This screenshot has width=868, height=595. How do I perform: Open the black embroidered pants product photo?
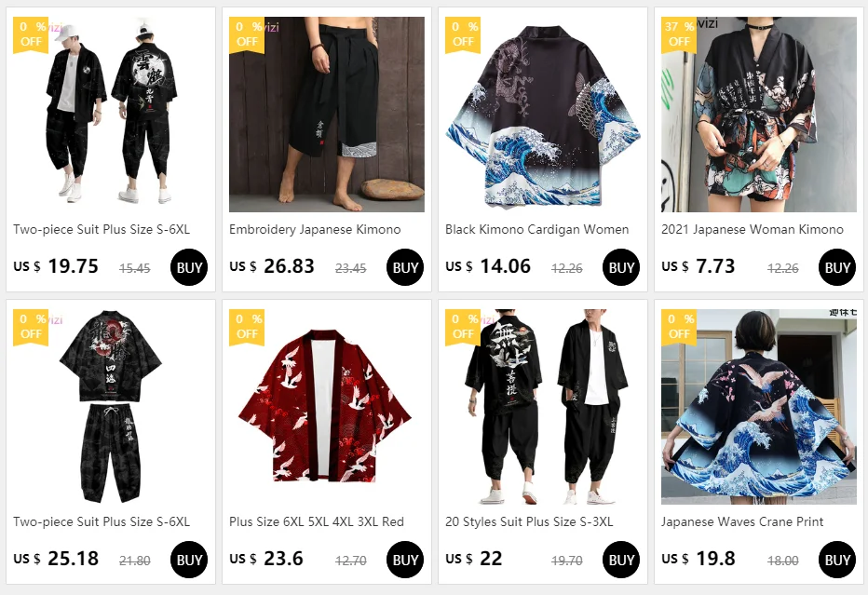click(x=327, y=114)
